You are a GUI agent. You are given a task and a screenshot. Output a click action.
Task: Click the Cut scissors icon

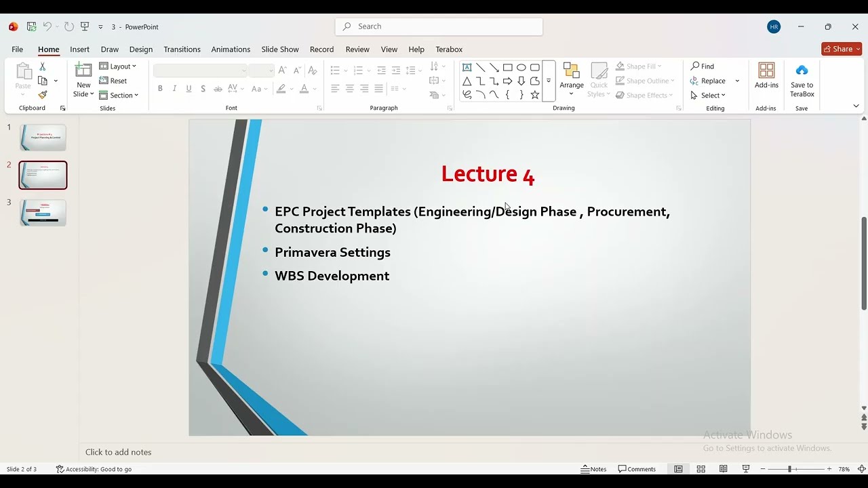click(x=42, y=66)
